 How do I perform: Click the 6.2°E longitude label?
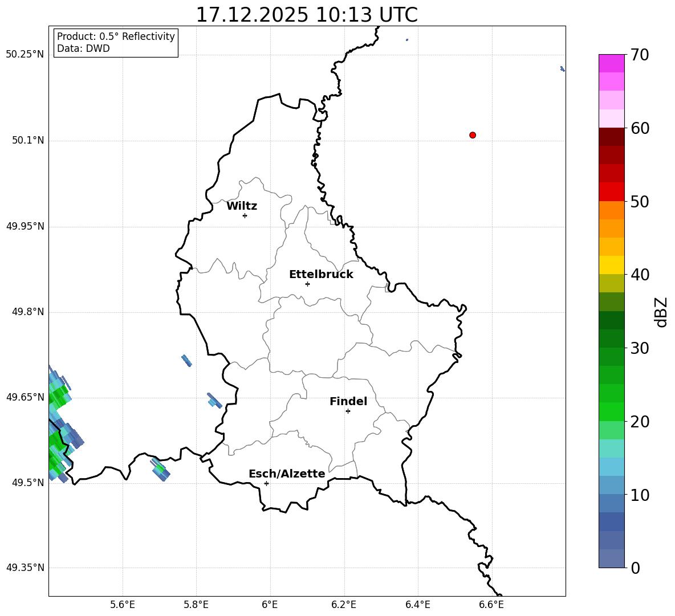click(344, 605)
